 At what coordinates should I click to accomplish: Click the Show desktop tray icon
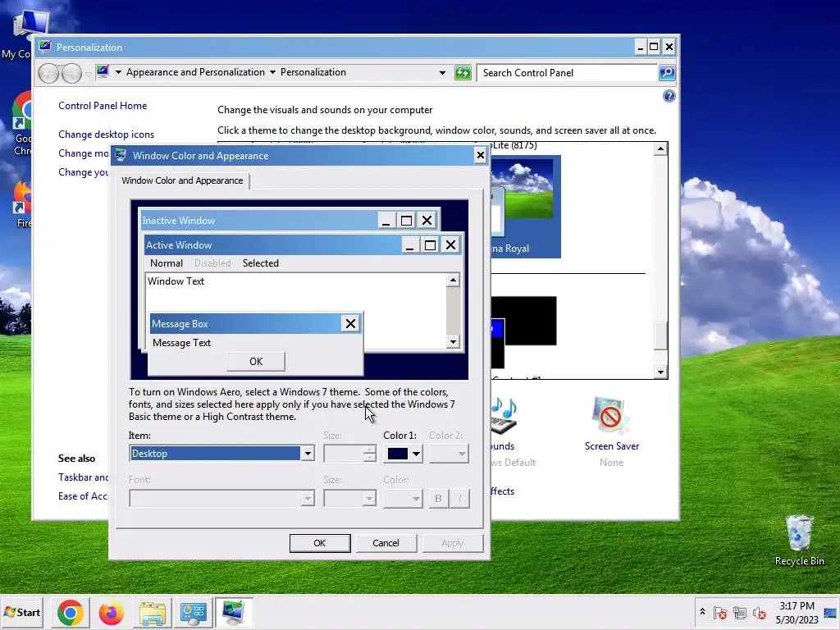[x=831, y=613]
